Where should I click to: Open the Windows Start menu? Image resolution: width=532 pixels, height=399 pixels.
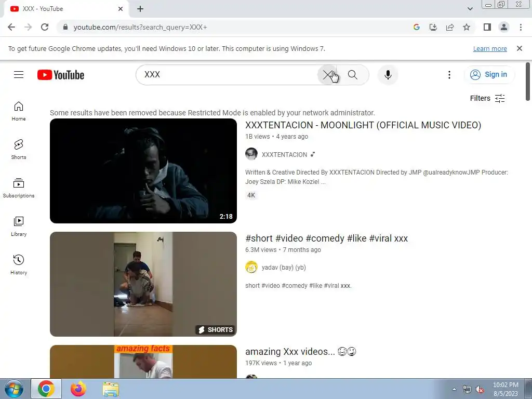click(x=14, y=389)
